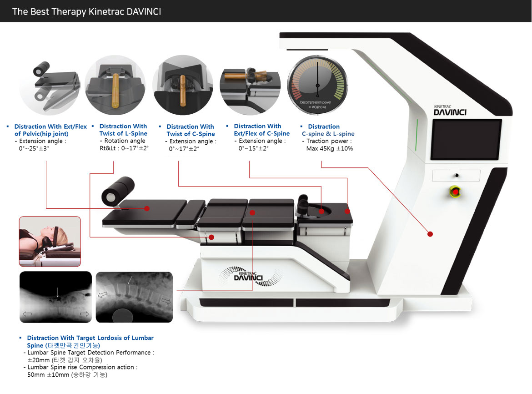The width and height of the screenshot is (532, 394).
Task: Click 'Distraction C-spine & L-spine' heading
Action: [328, 130]
